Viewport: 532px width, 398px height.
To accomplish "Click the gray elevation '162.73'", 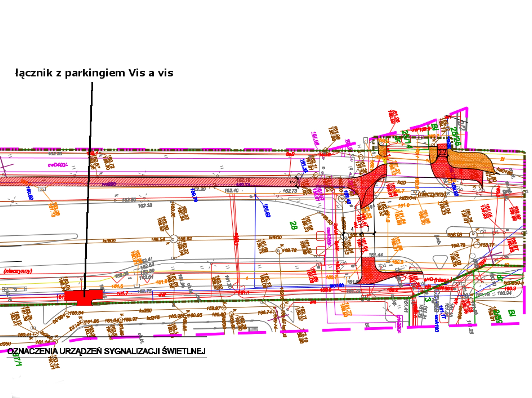I will [290, 191].
